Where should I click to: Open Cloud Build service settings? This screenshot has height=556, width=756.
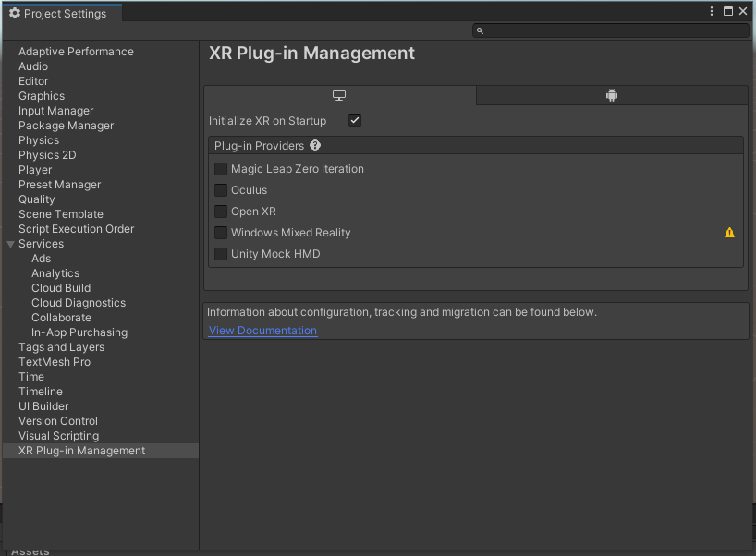click(61, 288)
